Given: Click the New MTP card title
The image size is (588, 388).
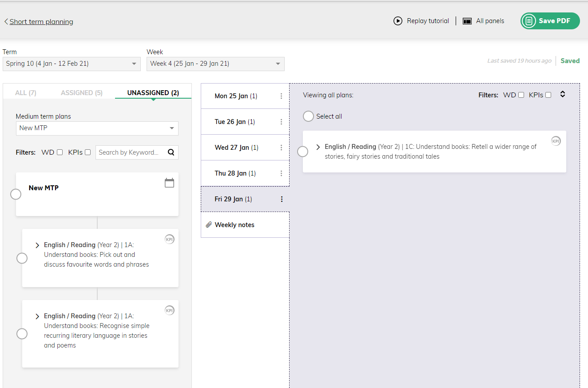Looking at the screenshot, I should [44, 188].
